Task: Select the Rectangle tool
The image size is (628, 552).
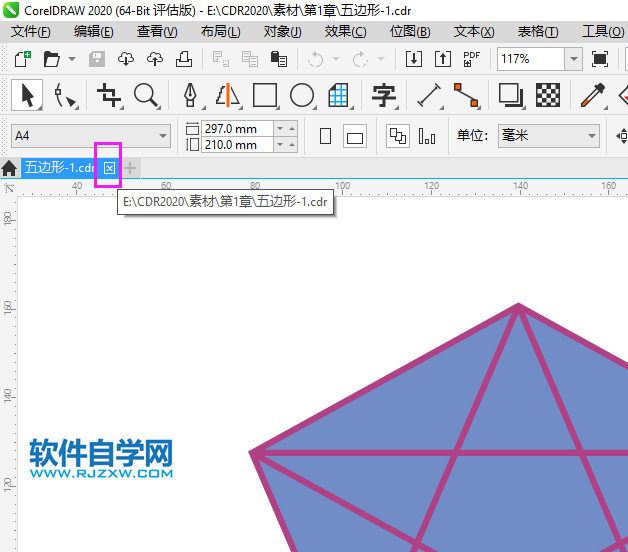Action: 265,95
